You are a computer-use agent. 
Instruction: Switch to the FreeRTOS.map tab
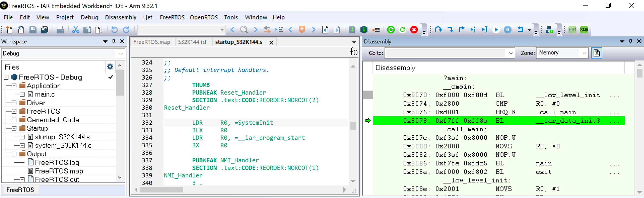152,42
